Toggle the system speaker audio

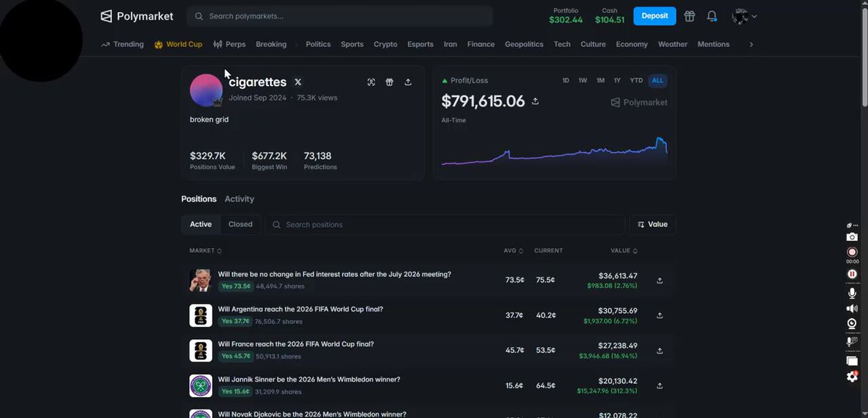tap(852, 308)
